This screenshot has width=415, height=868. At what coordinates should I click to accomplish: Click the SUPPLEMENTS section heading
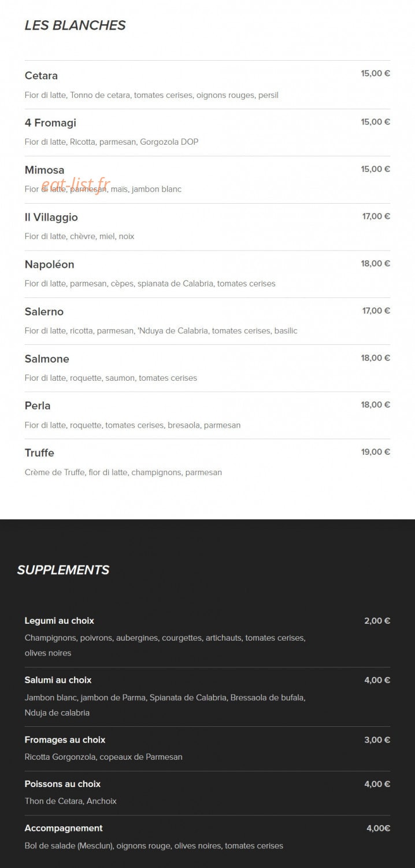(x=63, y=570)
